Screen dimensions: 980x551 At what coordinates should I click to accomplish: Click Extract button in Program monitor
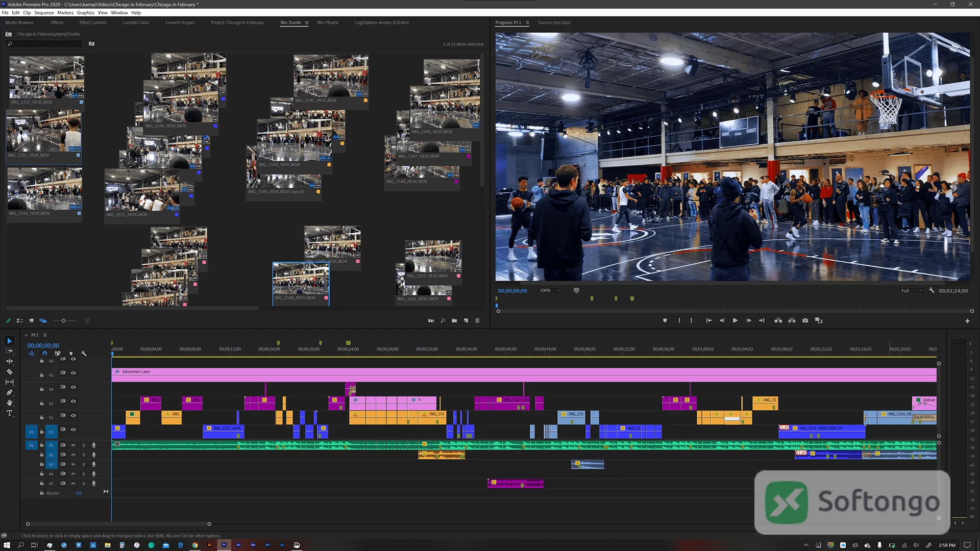point(792,320)
